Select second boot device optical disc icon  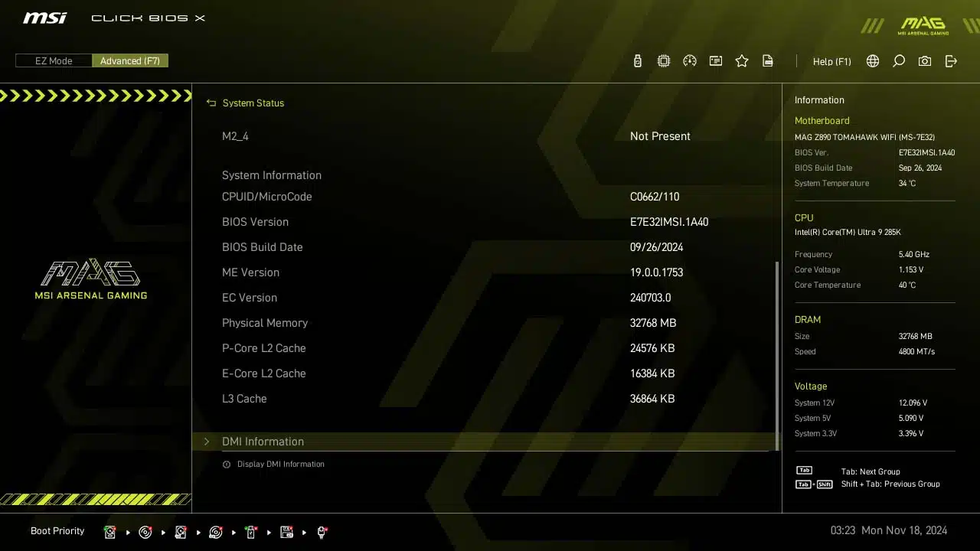coord(145,532)
